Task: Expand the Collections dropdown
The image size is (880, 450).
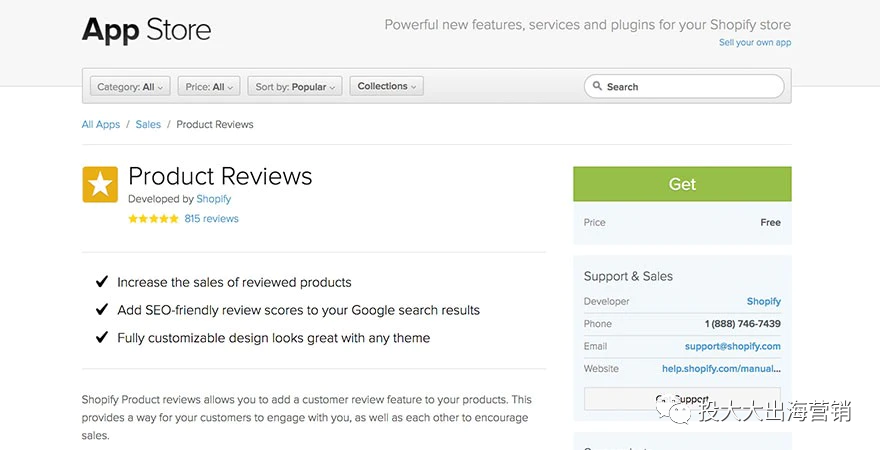Action: coord(387,86)
